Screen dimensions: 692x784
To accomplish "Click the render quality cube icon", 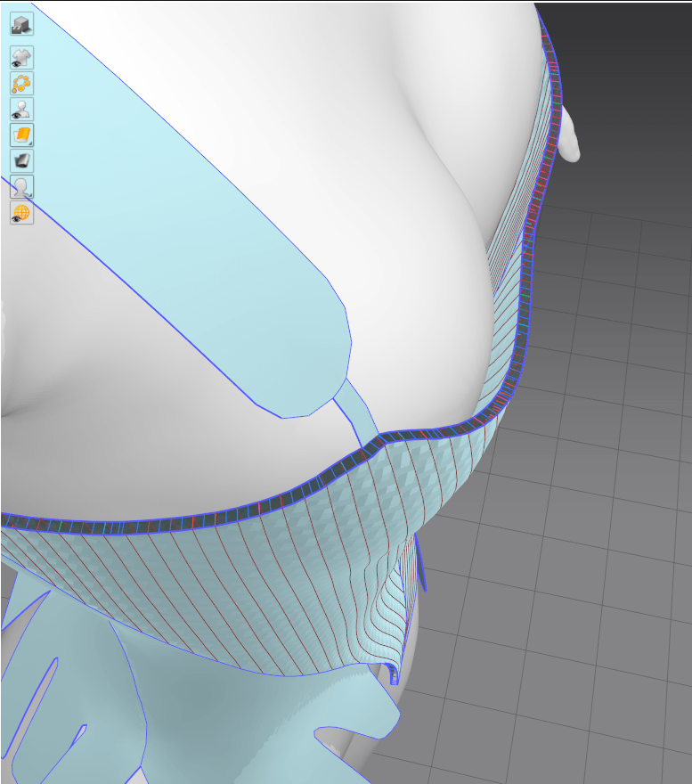I will pyautogui.click(x=21, y=24).
